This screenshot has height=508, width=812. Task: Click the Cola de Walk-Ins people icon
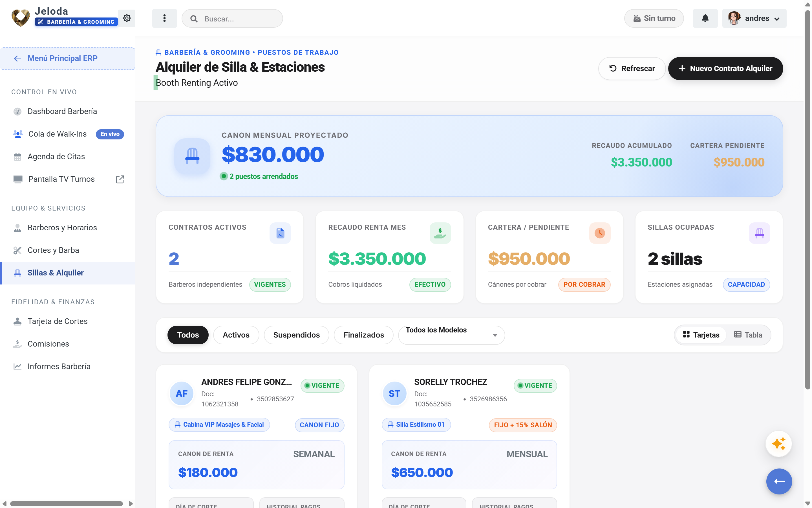click(18, 134)
